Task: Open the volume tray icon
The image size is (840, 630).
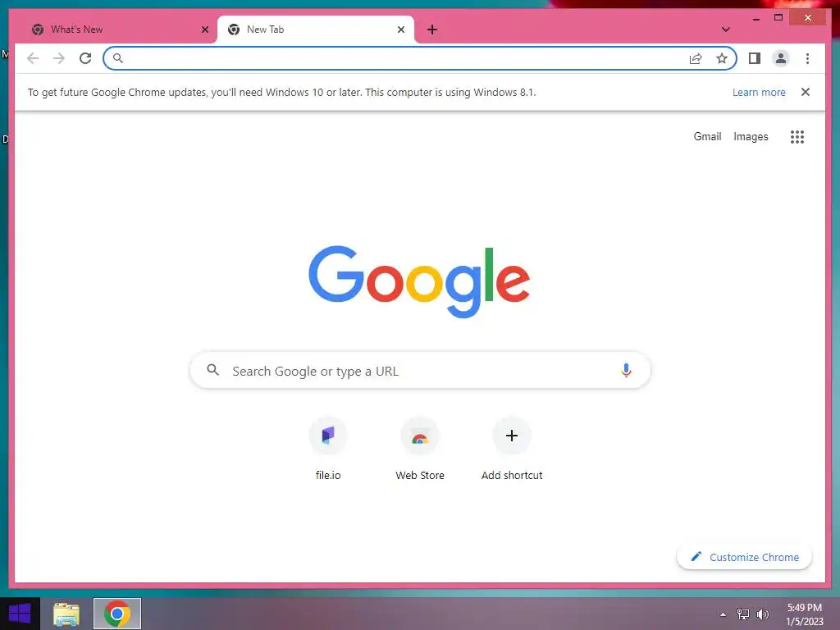Action: (762, 614)
